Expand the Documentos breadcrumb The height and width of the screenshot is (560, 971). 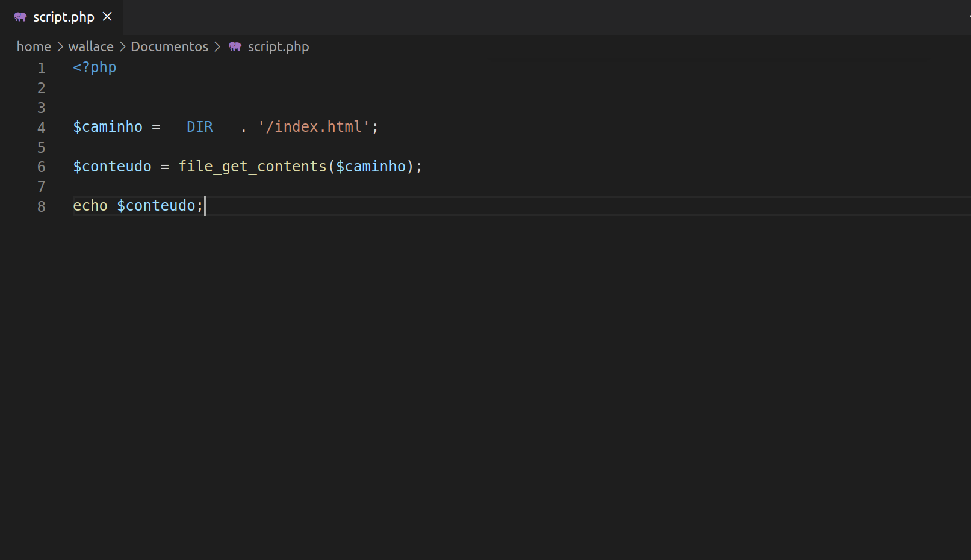click(x=169, y=46)
